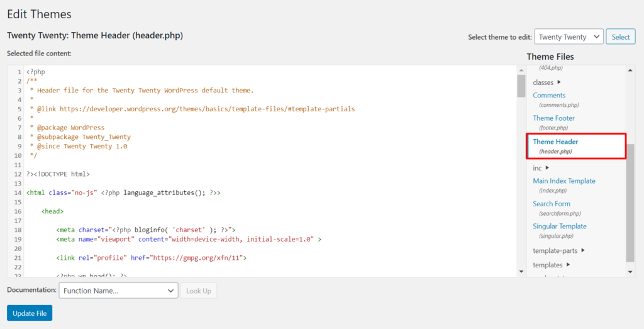Click the code editor scroll down arrow
Screen dimensions: 644x329
point(521,271)
